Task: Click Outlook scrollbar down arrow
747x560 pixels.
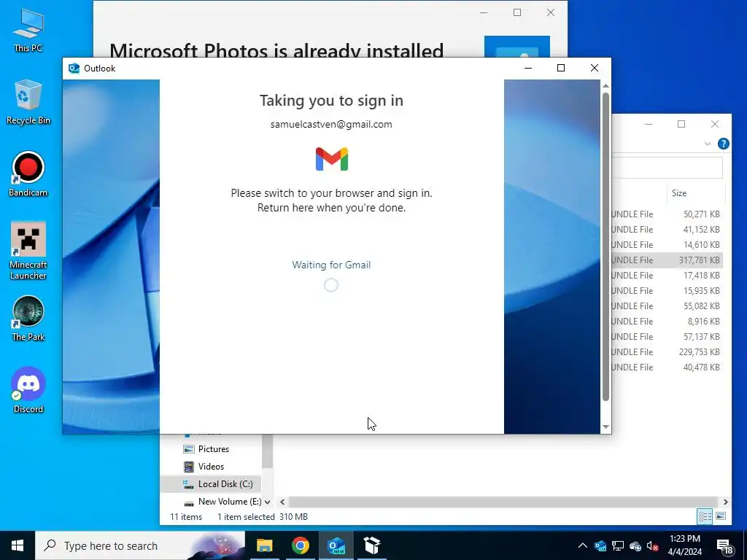Action: [606, 427]
